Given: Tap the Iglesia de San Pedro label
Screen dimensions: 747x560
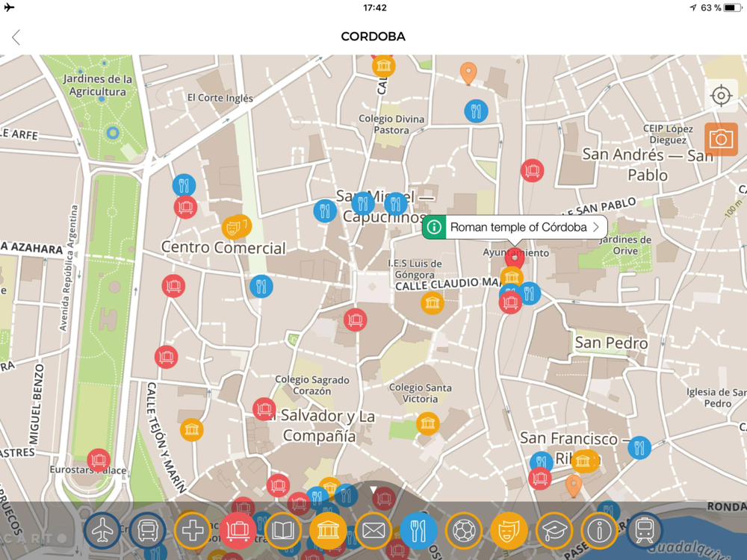Looking at the screenshot, I should 716,398.
